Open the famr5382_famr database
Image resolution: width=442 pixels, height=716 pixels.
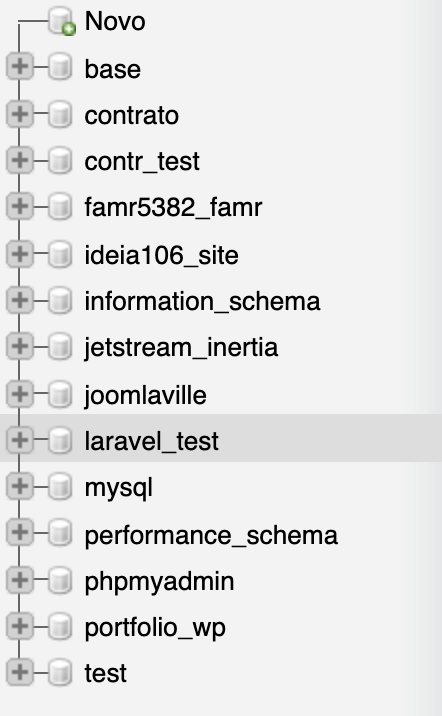[x=173, y=208]
